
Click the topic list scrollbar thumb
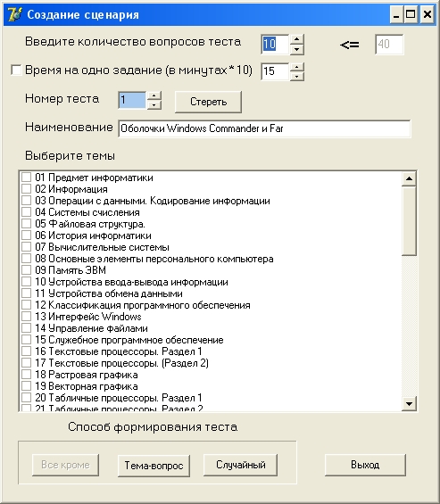409,221
